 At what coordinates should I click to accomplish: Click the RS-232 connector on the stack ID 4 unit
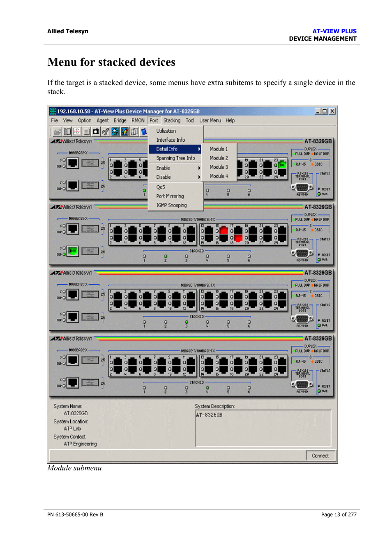302,385
